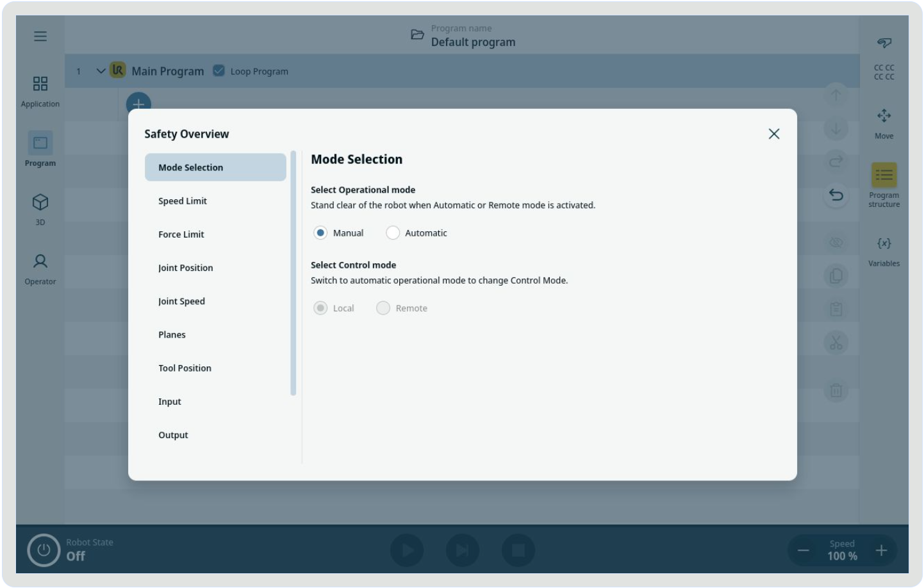This screenshot has width=924, height=588.
Task: Click the Robot State power icon
Action: point(44,550)
